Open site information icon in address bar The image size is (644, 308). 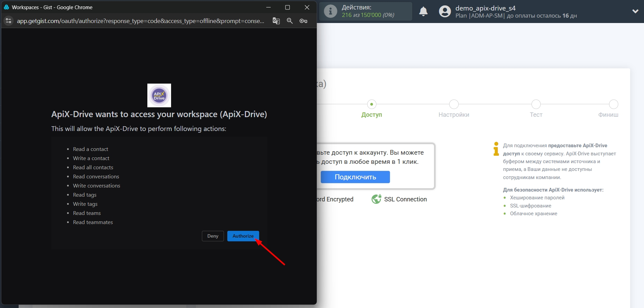tap(8, 21)
